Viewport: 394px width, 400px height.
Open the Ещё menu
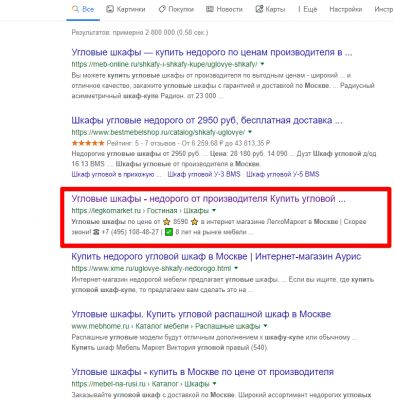307,9
